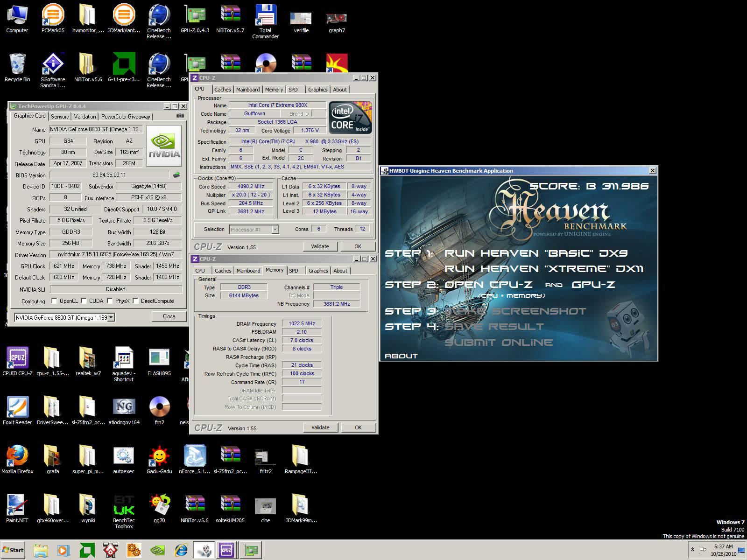
Task: Switch to the Sensors tab in GPU-Z
Action: tap(60, 116)
